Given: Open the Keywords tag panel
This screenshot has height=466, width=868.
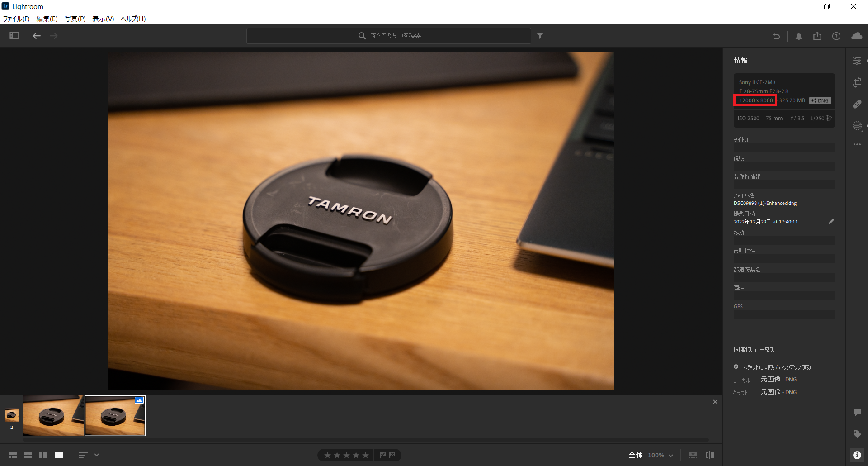Looking at the screenshot, I should (857, 434).
